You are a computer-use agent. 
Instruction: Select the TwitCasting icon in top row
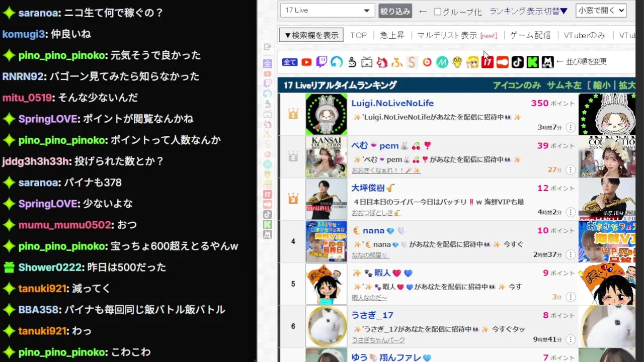coord(352,62)
